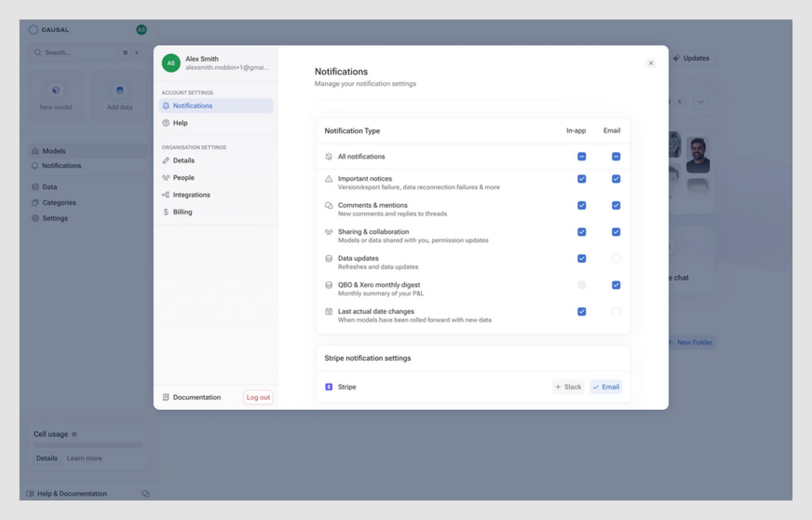This screenshot has height=520, width=812.
Task: Disable Important notices in-app notifications
Action: pyautogui.click(x=582, y=179)
